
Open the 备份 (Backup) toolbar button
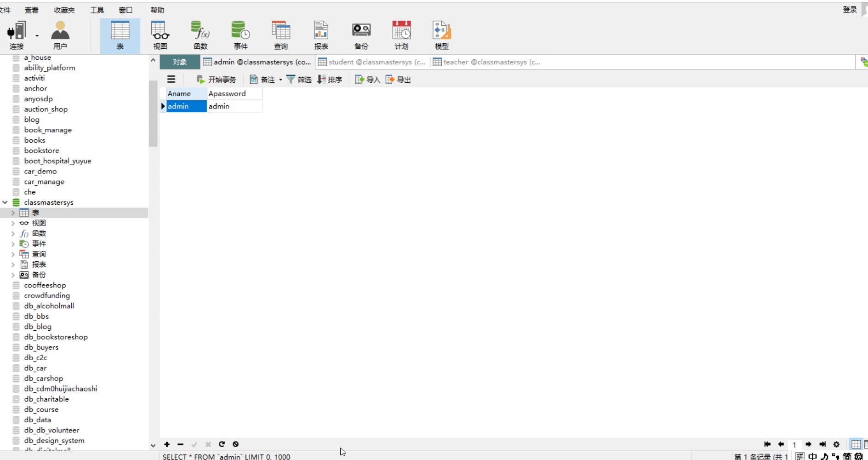(x=361, y=35)
